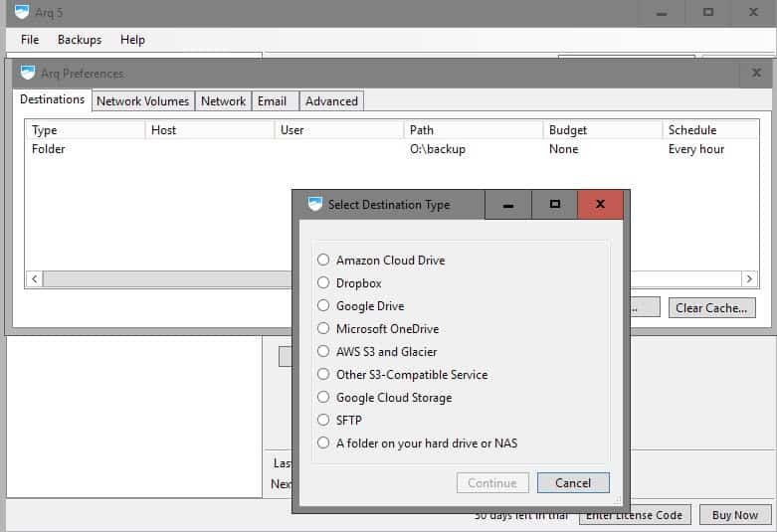Viewport: 777px width, 532px height.
Task: Click the None budget cell
Action: [563, 149]
